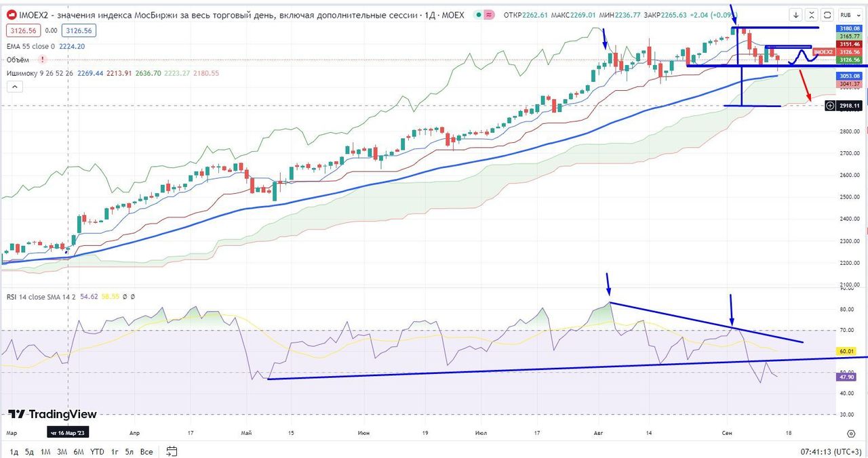The image size is (868, 458).
Task: Select the Ишимоку indicator legend label
Action: pos(22,73)
